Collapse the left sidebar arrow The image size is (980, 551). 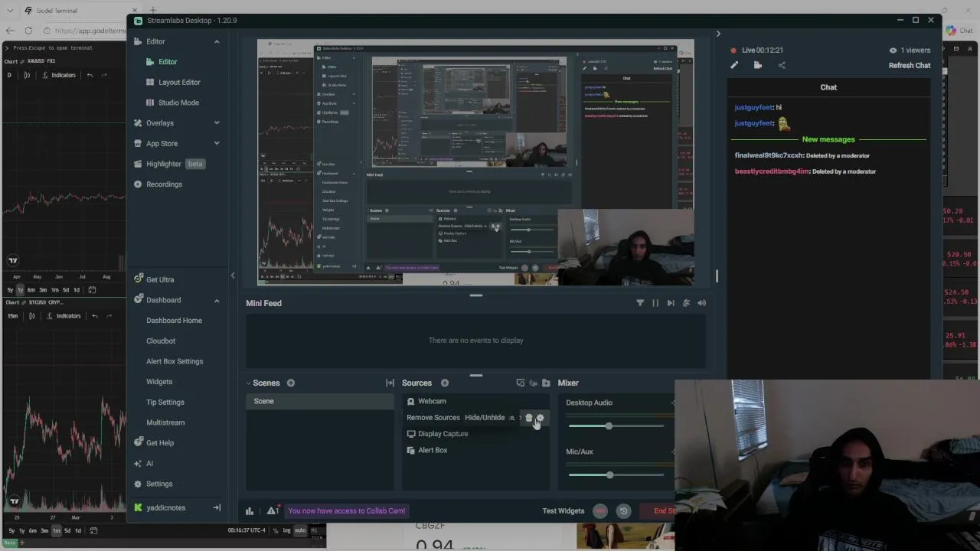pos(233,275)
